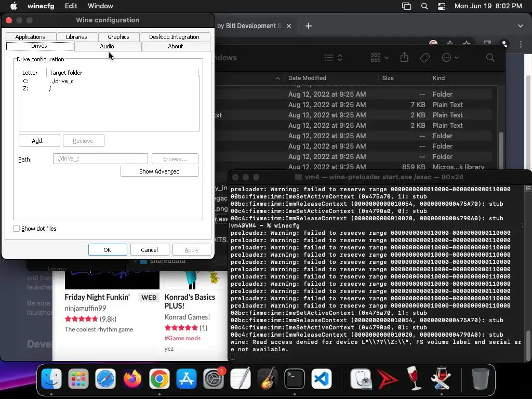532x399 pixels.
Task: Open the Trash in the Dock
Action: tap(481, 379)
